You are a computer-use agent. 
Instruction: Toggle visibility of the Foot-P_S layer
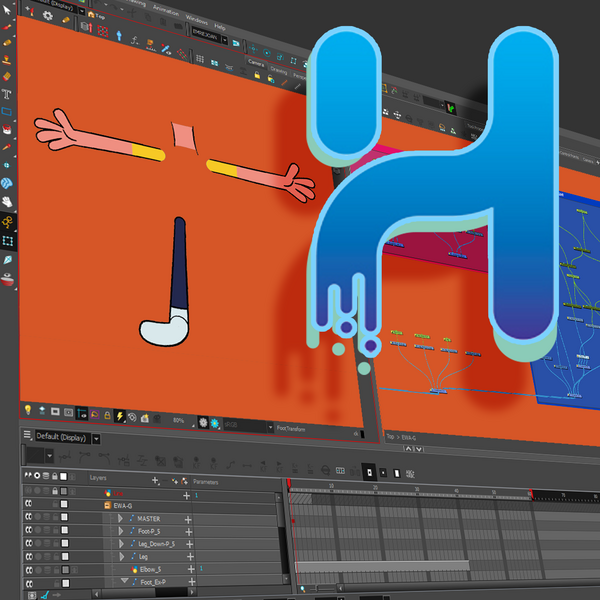[29, 530]
